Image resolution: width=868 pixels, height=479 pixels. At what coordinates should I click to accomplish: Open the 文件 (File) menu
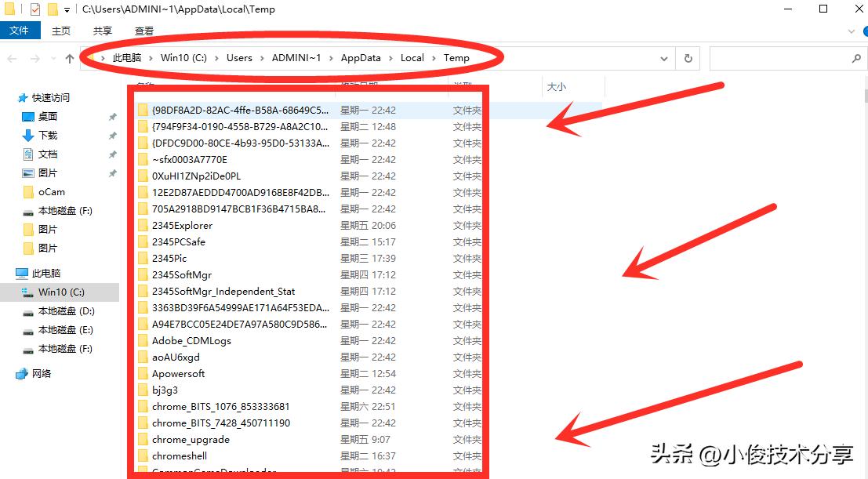pyautogui.click(x=20, y=30)
